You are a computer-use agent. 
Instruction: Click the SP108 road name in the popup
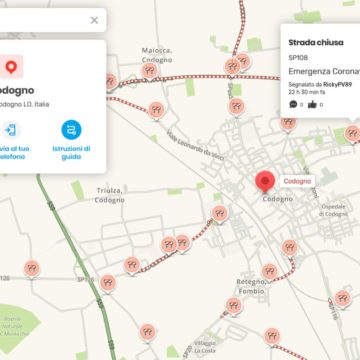tap(298, 58)
